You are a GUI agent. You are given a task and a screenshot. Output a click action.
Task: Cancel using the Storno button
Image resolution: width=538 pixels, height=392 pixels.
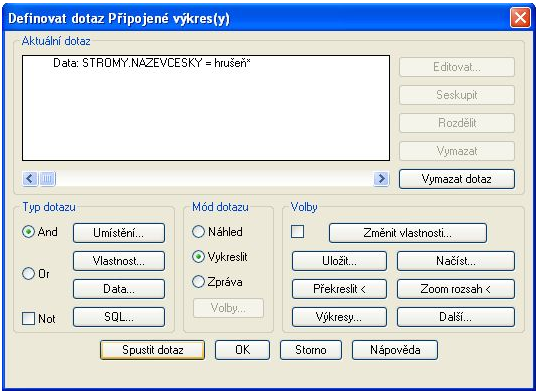(x=311, y=350)
